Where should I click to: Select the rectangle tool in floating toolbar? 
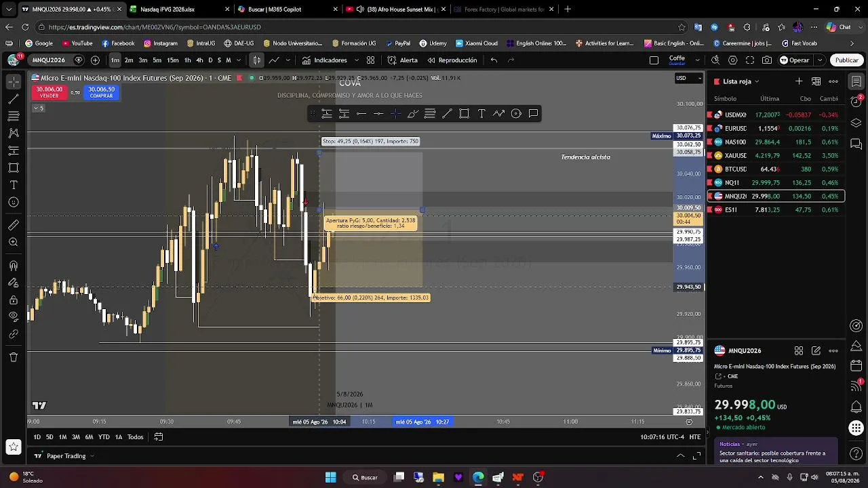pos(465,114)
